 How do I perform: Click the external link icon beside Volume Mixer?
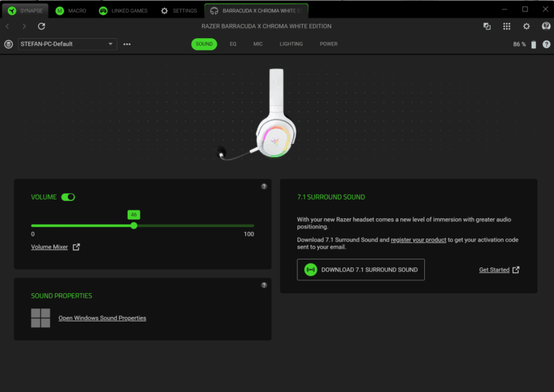click(76, 247)
